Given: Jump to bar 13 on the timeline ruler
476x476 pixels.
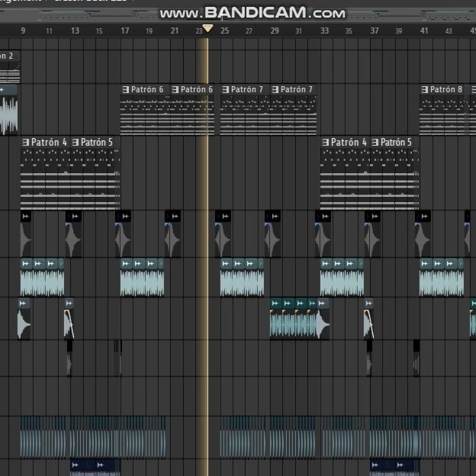Looking at the screenshot, I should pos(75,31).
